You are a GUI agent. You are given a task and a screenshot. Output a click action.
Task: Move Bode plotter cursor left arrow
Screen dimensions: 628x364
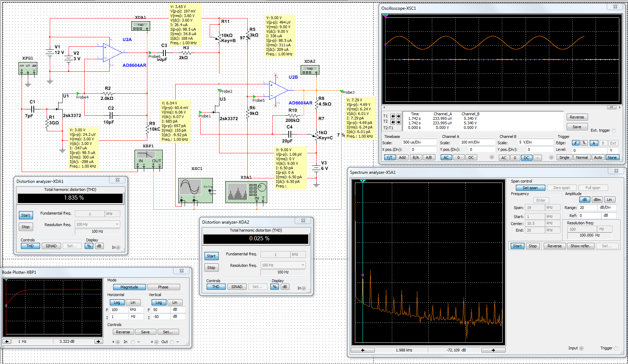(7, 341)
